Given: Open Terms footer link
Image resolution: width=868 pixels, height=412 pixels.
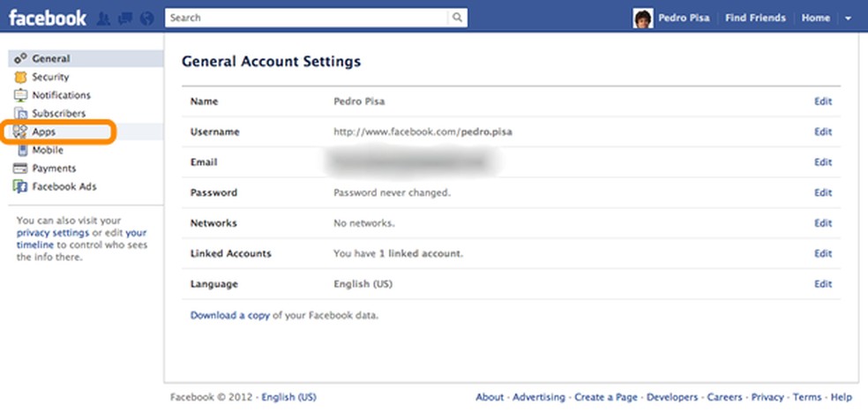Looking at the screenshot, I should point(807,397).
